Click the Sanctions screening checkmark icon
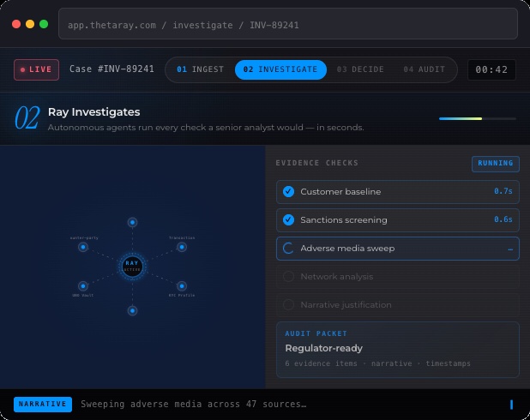Image resolution: width=530 pixels, height=420 pixels. coord(288,220)
